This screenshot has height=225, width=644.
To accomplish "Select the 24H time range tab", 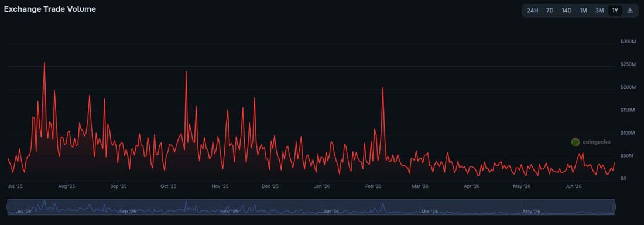I will click(532, 11).
